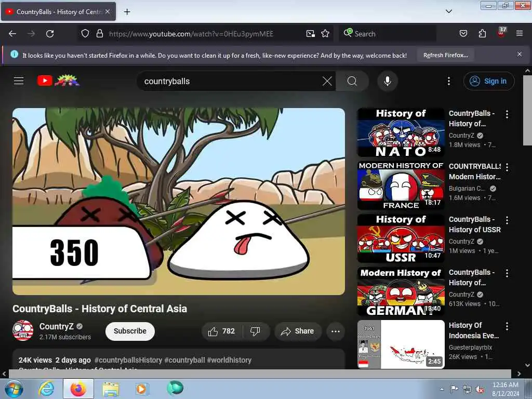Viewport: 532px width, 399px height.
Task: Open the Modern History of France thumbnail
Action: (401, 185)
